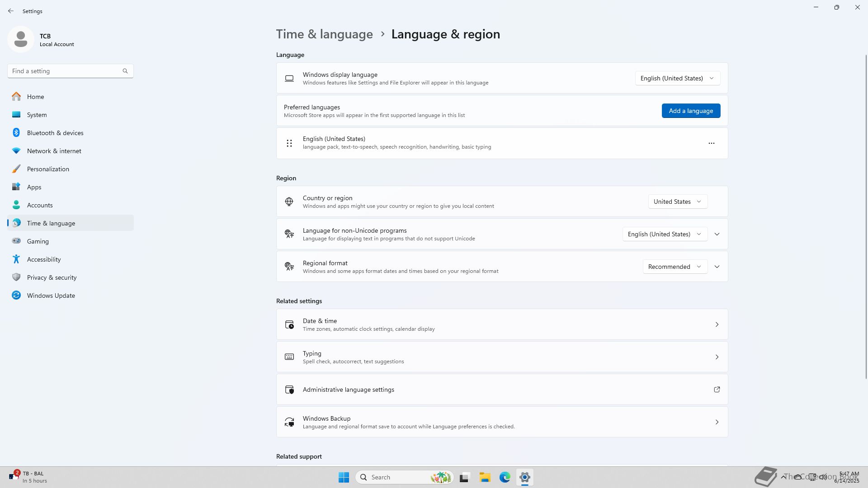Open the Country or region dropdown

(x=677, y=202)
